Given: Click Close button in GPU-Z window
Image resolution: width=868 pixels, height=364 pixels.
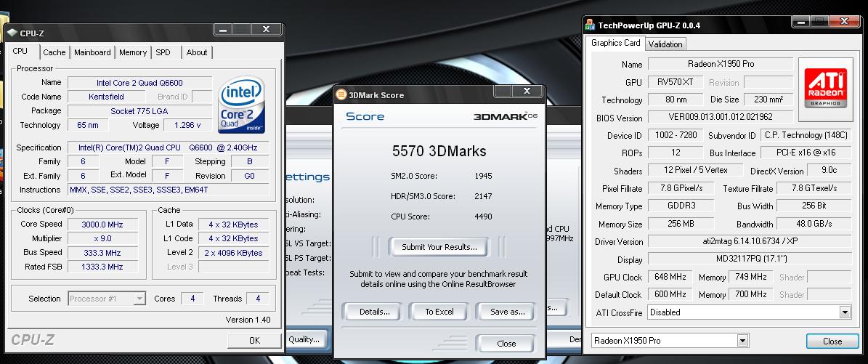Looking at the screenshot, I should pos(832,341).
